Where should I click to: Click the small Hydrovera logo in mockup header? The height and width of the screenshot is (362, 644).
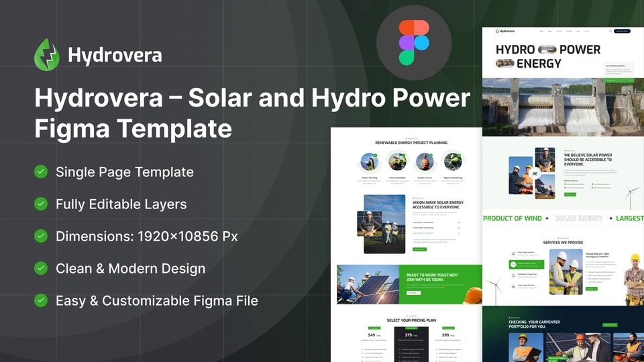click(x=504, y=32)
